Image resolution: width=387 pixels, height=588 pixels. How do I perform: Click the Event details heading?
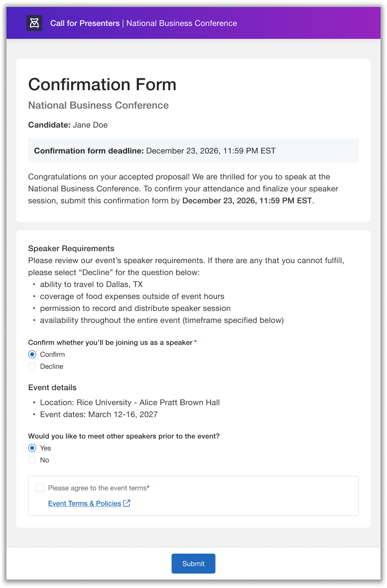pos(52,387)
